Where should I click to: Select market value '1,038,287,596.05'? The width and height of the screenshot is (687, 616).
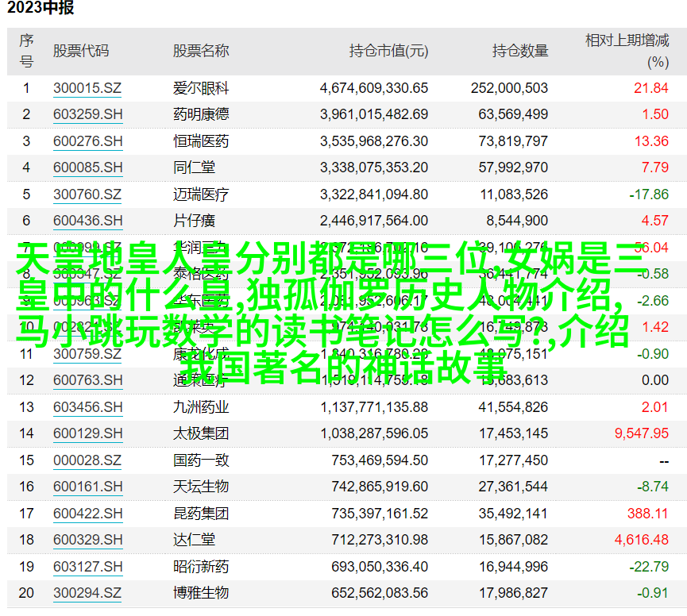[374, 433]
